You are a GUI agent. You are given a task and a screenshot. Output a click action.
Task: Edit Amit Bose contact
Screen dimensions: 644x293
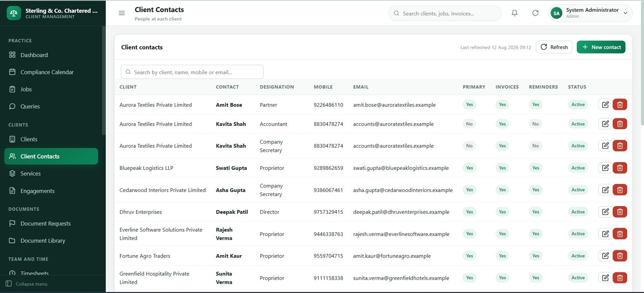[x=605, y=105]
